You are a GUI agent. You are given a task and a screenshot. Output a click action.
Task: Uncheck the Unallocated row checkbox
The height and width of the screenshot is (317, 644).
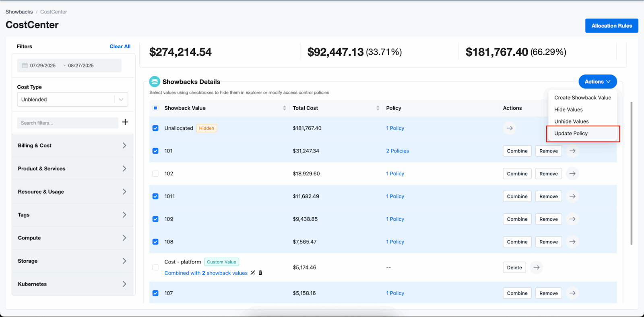pos(155,128)
